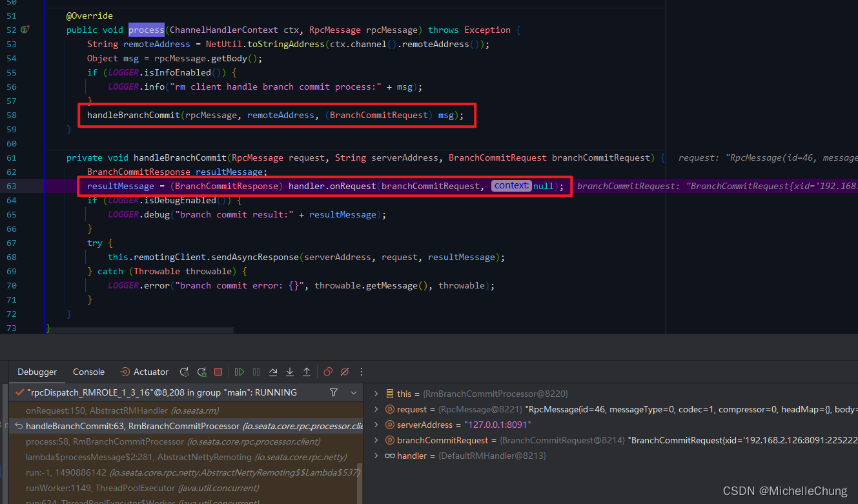The image size is (858, 504).
Task: Click the Pause Program icon
Action: point(256,372)
